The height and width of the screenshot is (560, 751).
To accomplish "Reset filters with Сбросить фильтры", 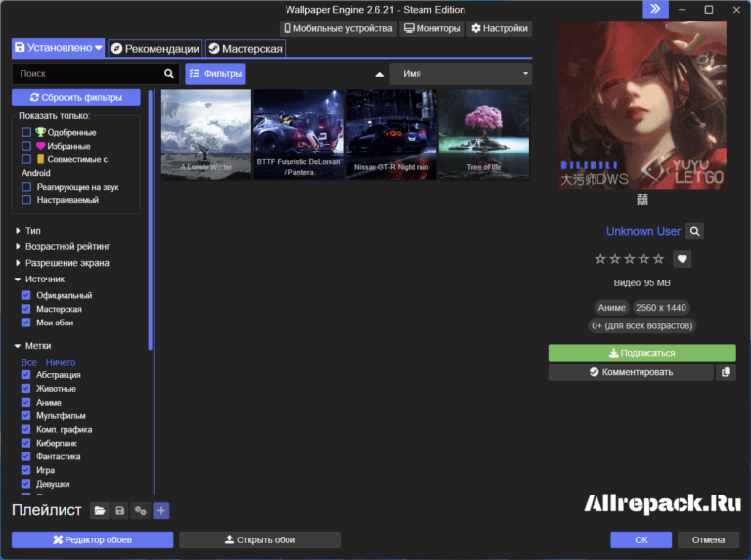I will [76, 97].
